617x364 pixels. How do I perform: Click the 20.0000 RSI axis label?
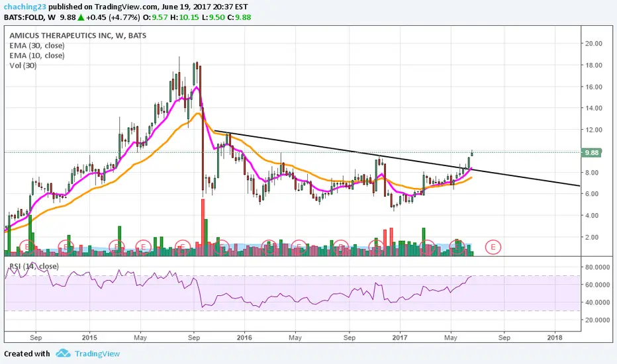pyautogui.click(x=597, y=320)
